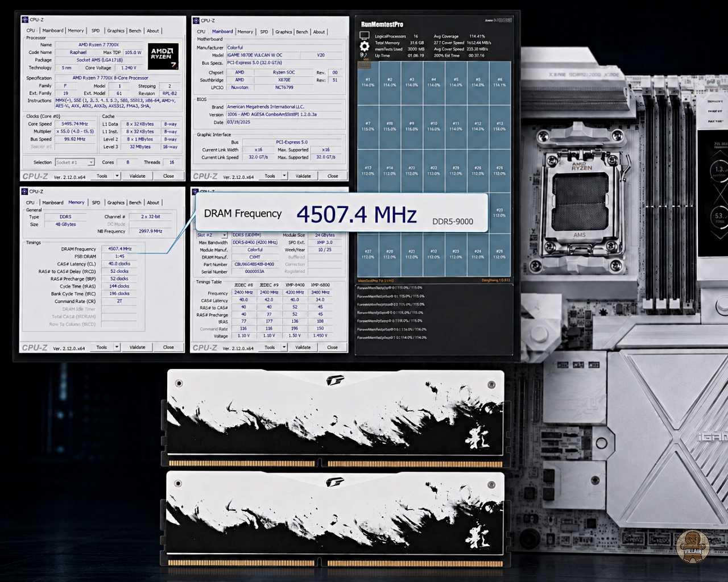Viewport: 728px width, 582px height.
Task: Select RunMemtestPro test cell #12
Action: tap(477, 126)
